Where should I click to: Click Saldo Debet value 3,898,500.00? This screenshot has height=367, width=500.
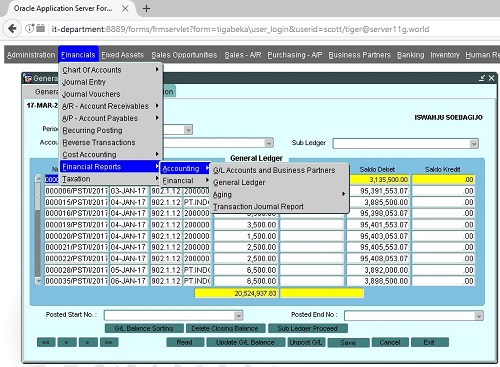click(378, 281)
